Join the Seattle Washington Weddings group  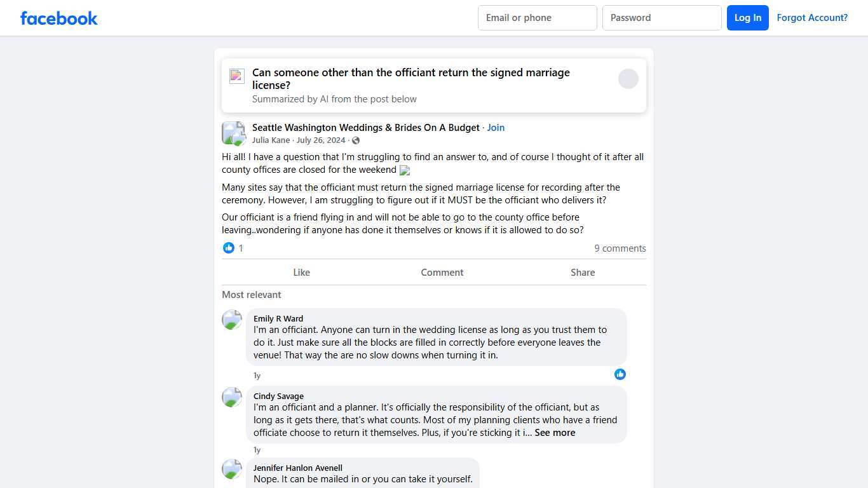496,128
